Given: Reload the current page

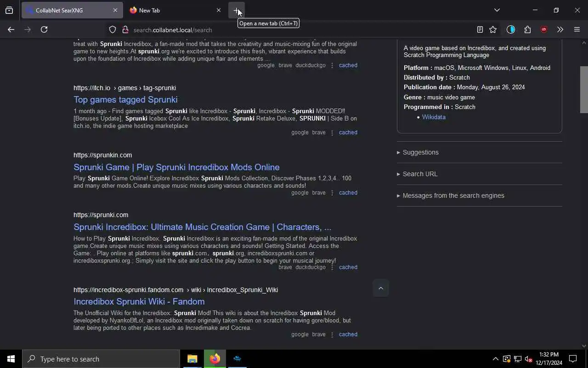Looking at the screenshot, I should point(44,29).
